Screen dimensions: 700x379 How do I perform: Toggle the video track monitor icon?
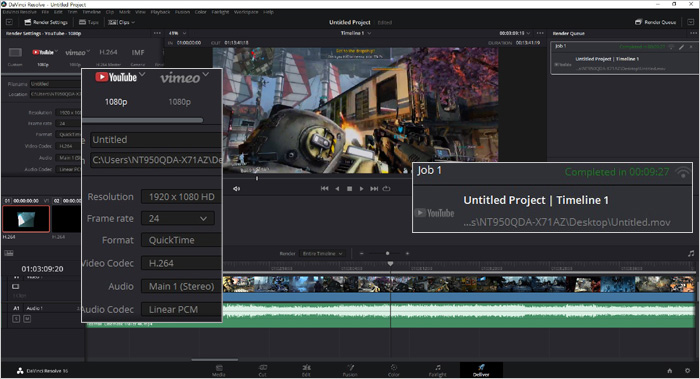(x=16, y=287)
